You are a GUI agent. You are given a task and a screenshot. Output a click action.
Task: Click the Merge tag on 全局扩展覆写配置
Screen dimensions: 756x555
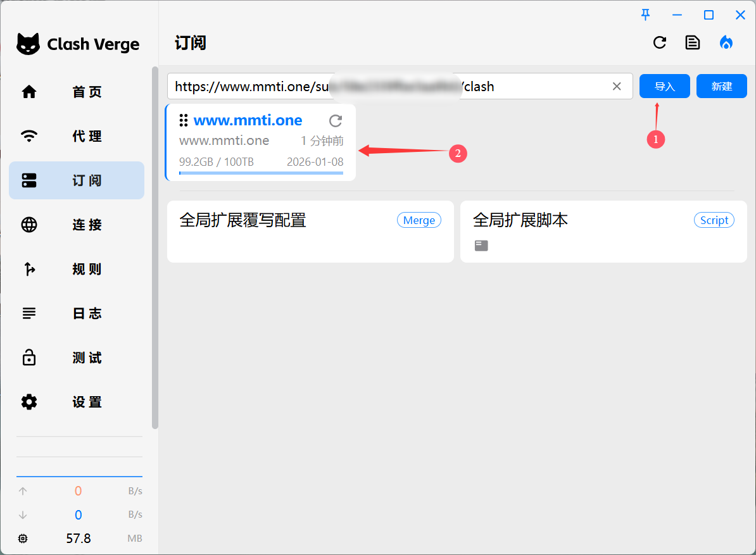pyautogui.click(x=419, y=220)
